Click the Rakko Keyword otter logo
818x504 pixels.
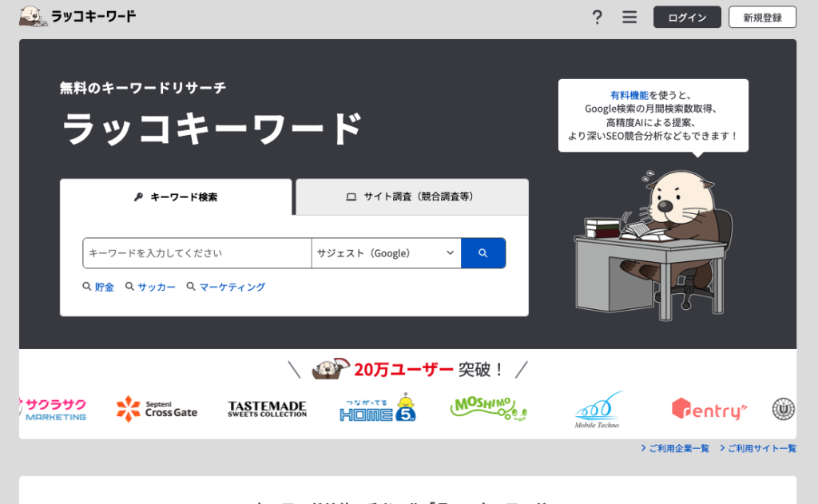click(x=77, y=16)
